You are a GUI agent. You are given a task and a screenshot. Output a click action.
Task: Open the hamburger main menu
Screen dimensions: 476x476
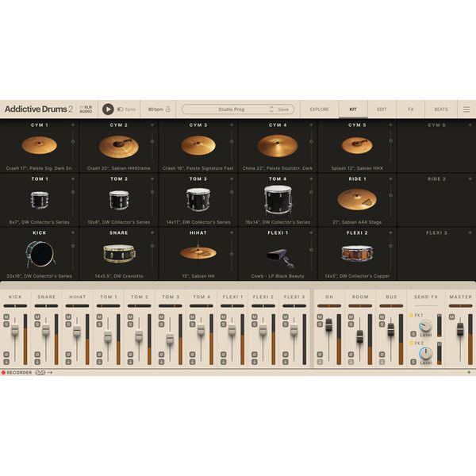[466, 109]
